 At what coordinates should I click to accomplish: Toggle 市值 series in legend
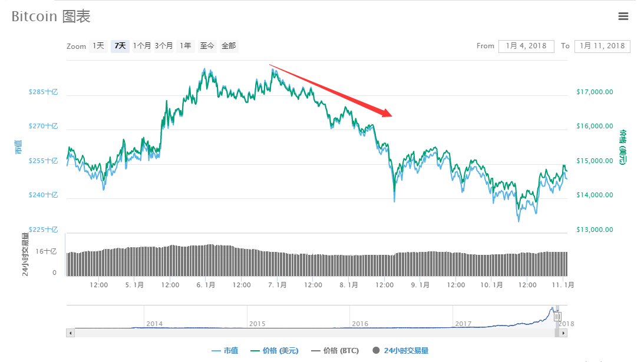pyautogui.click(x=225, y=351)
